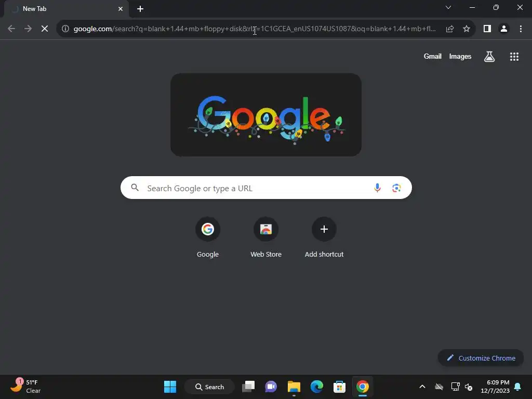532x399 pixels.
Task: Open the tab search chevron
Action: 448,7
